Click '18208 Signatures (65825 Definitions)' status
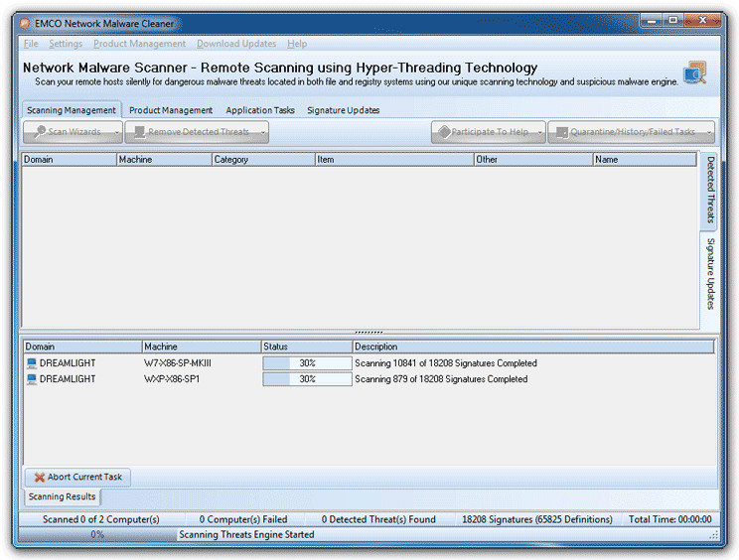The image size is (739, 560). click(x=536, y=519)
